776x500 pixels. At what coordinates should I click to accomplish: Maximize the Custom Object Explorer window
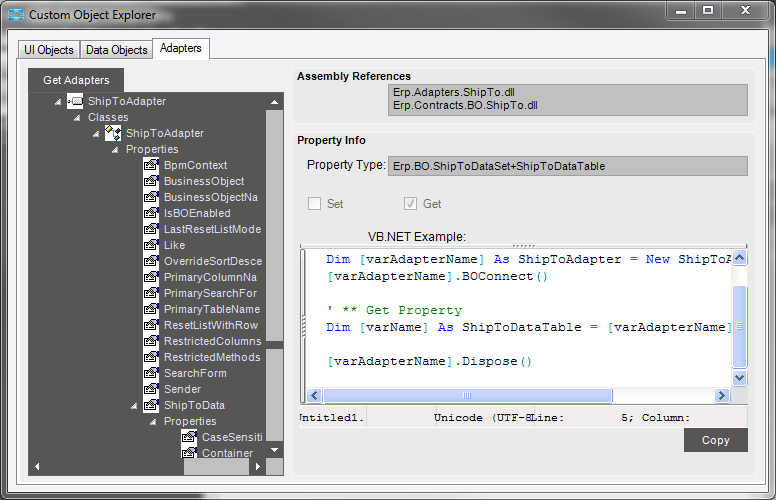708,10
